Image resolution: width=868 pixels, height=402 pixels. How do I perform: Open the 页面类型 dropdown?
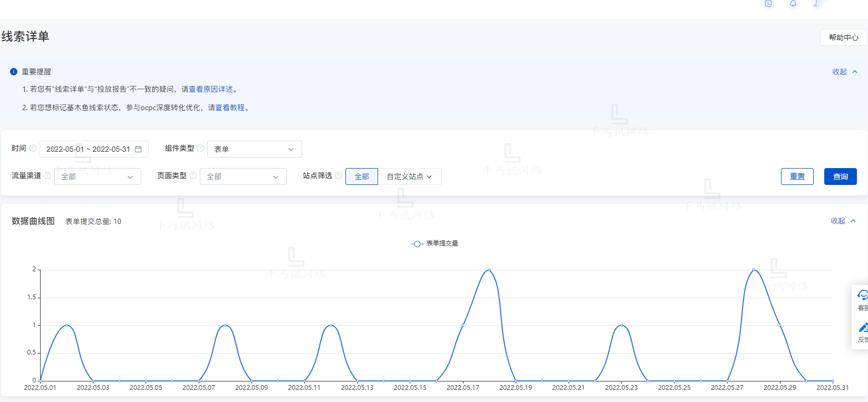243,177
